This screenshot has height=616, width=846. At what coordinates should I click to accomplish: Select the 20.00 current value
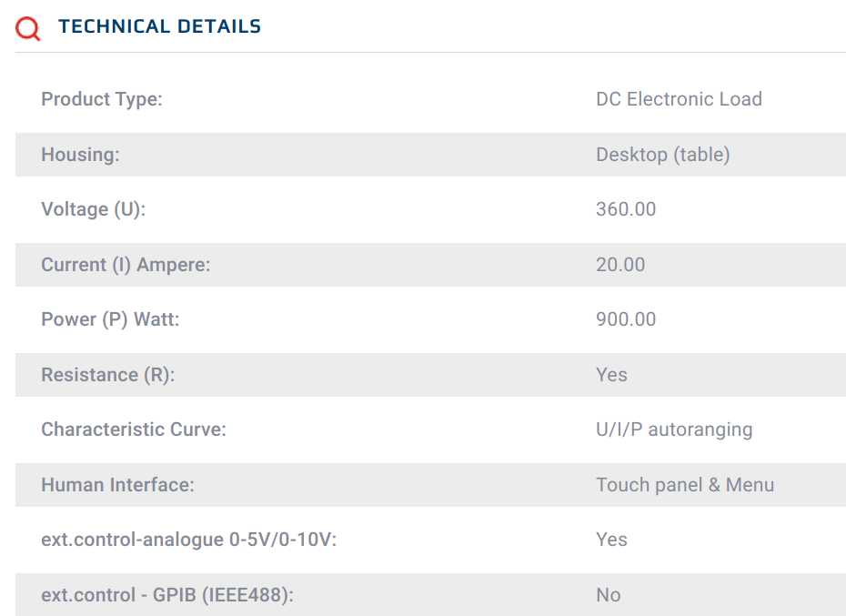[x=620, y=265]
